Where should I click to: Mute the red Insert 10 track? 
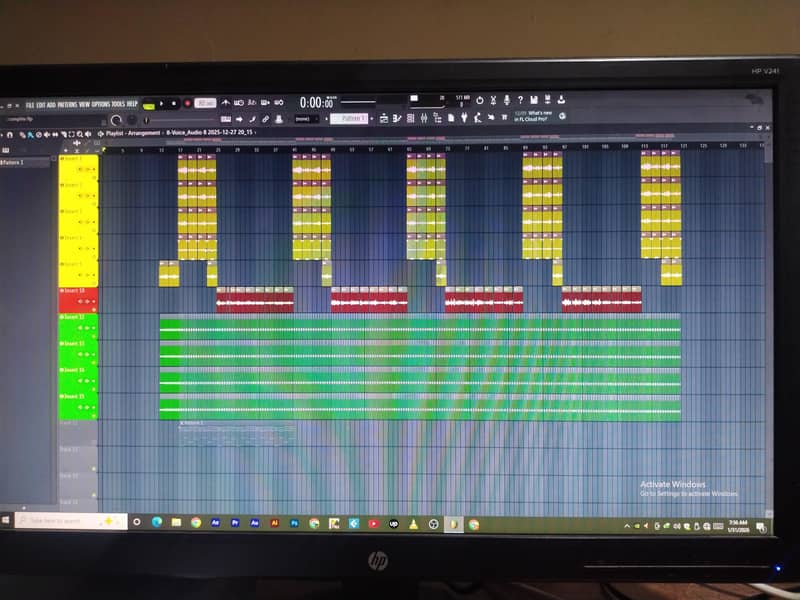(63, 289)
